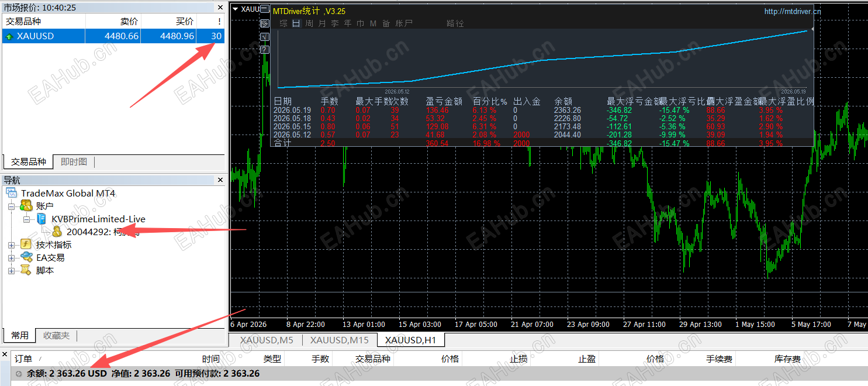The image size is (868, 386).
Task: Click the TradeMax Global MT4 root icon
Action: [12, 193]
